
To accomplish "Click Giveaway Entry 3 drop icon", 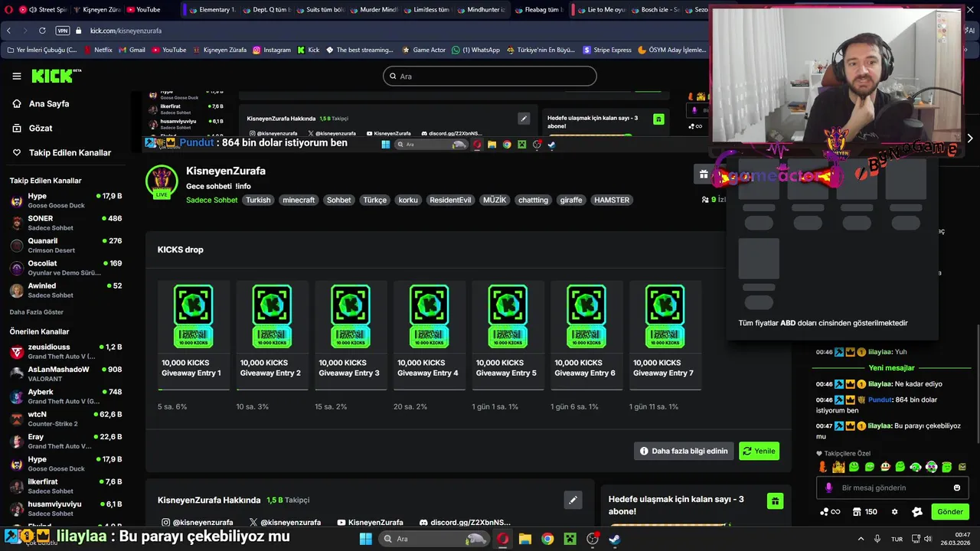I will coord(350,316).
